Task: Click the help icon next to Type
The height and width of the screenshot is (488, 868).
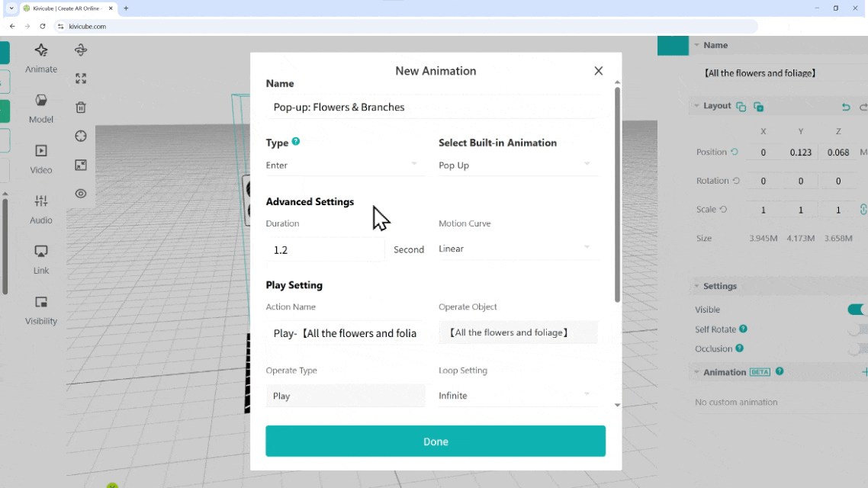Action: coord(296,142)
